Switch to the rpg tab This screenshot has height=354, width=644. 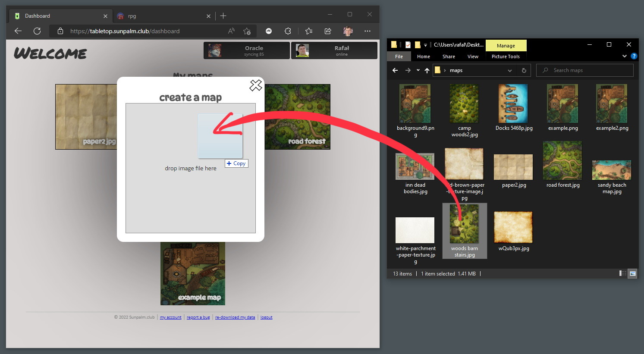point(164,16)
